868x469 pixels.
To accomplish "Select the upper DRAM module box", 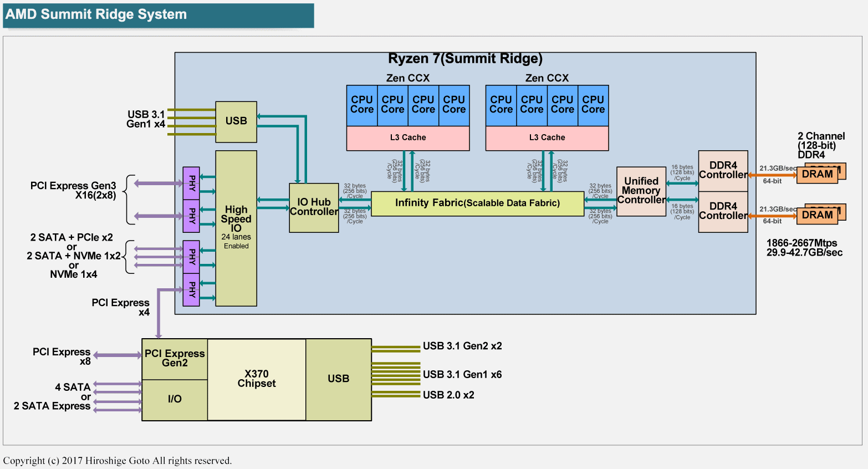I will click(818, 175).
